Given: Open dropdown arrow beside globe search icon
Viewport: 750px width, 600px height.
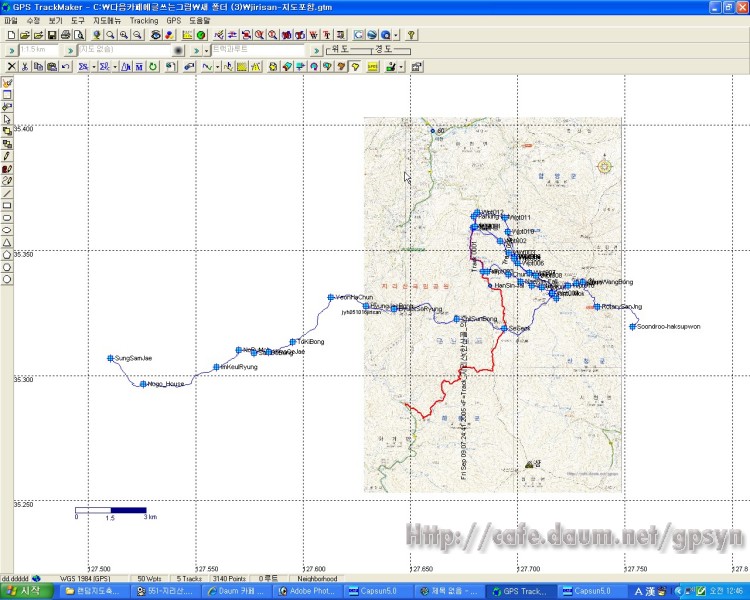Looking at the screenshot, I should coord(396,35).
